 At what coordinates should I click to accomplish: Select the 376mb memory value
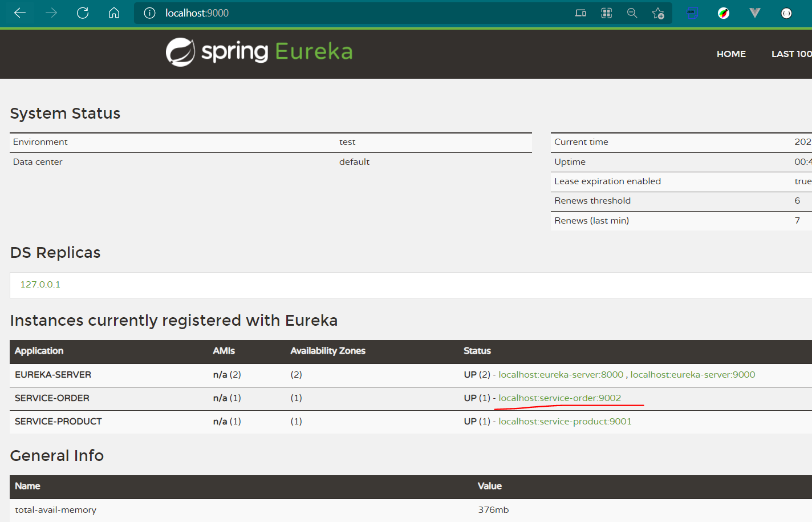click(x=493, y=509)
